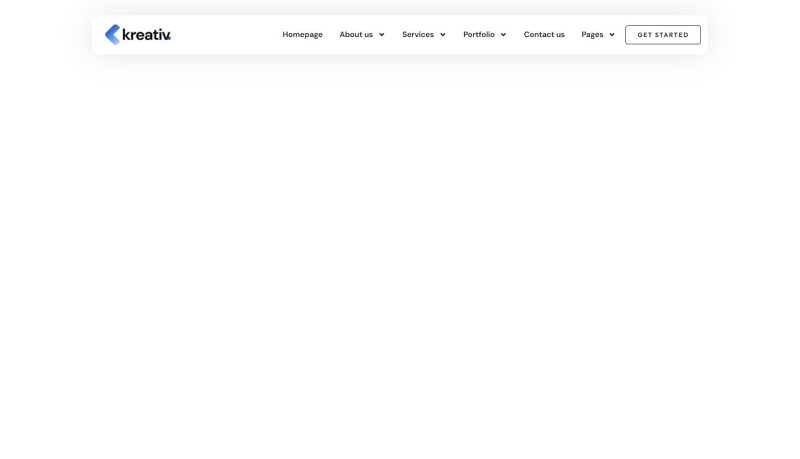This screenshot has width=800, height=459.
Task: Open the Contact us link
Action: (544, 35)
